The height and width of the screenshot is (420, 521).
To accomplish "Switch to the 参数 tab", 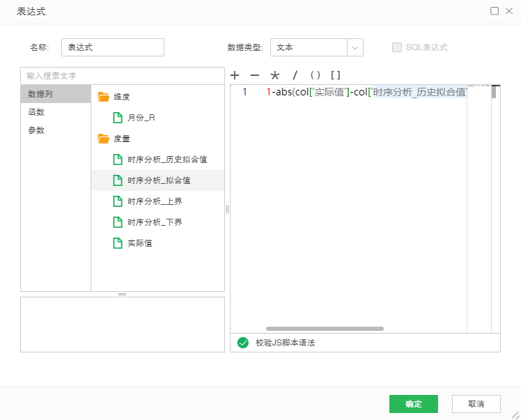I will (x=36, y=130).
